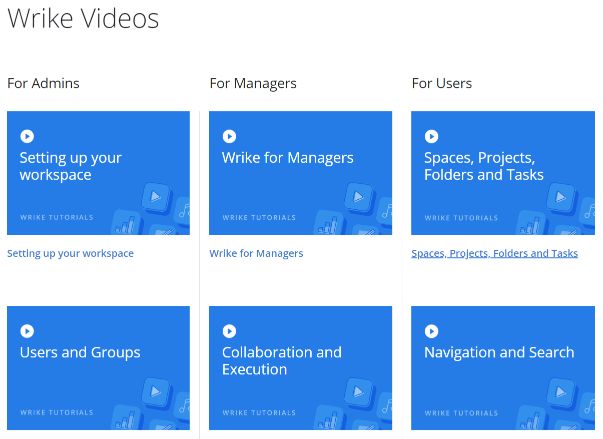Image resolution: width=603 pixels, height=439 pixels.
Task: Click the Navigation and Search card title
Action: tap(499, 352)
